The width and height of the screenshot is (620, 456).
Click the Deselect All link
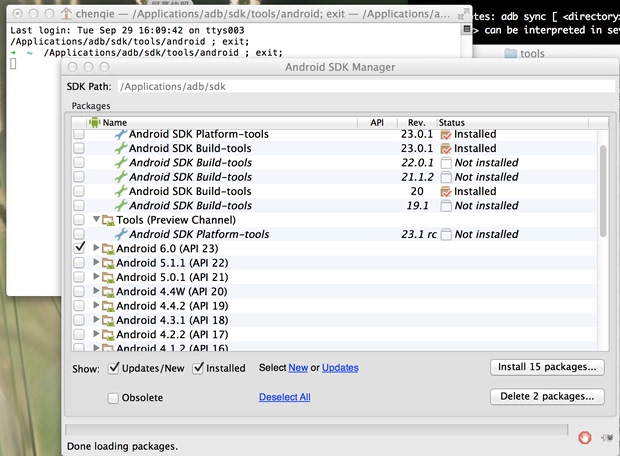pyautogui.click(x=284, y=397)
